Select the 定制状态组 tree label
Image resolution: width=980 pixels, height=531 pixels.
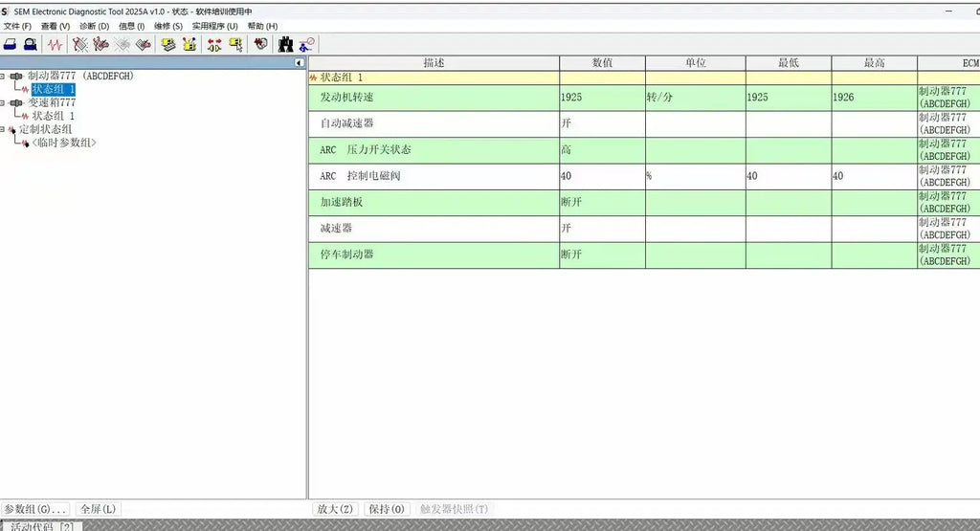click(45, 129)
